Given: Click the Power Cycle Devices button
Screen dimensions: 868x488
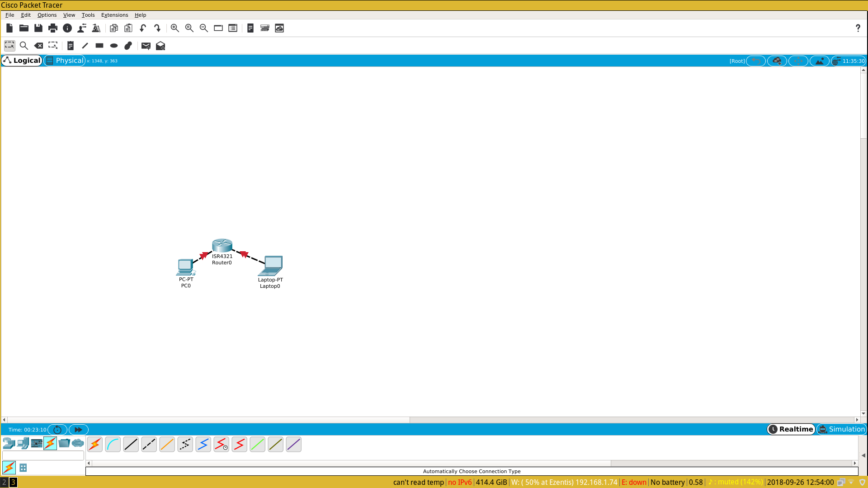Looking at the screenshot, I should click(57, 430).
